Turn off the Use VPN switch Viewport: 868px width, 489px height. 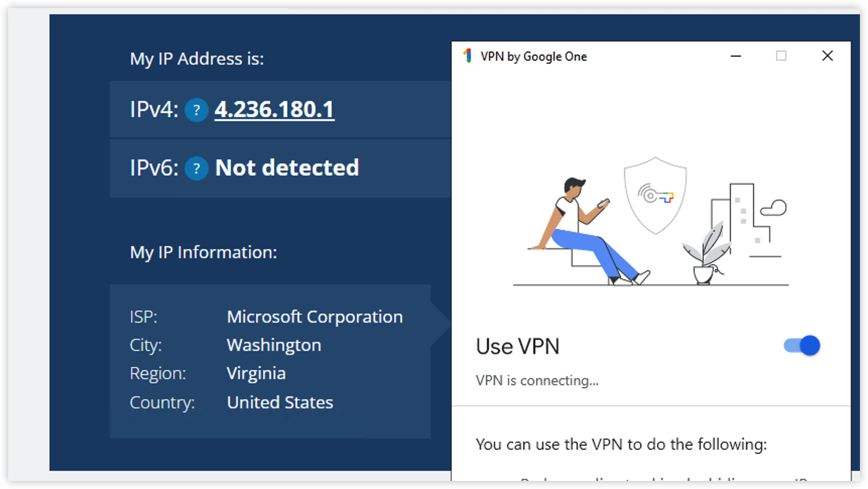(802, 346)
